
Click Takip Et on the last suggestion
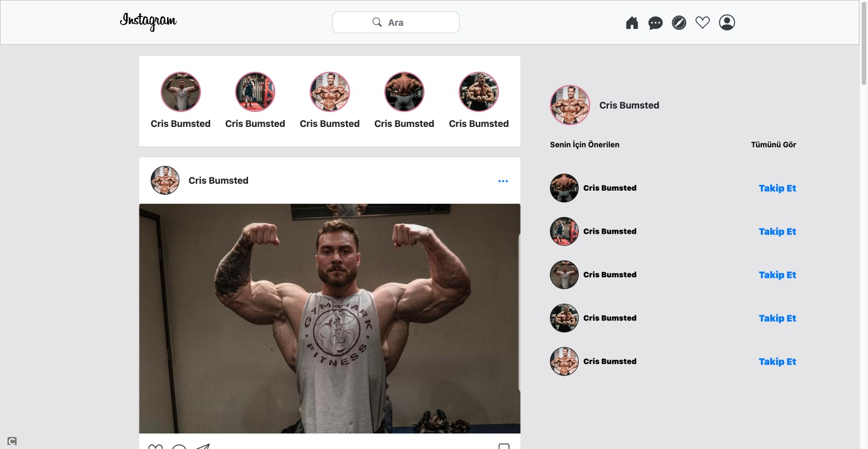(777, 362)
